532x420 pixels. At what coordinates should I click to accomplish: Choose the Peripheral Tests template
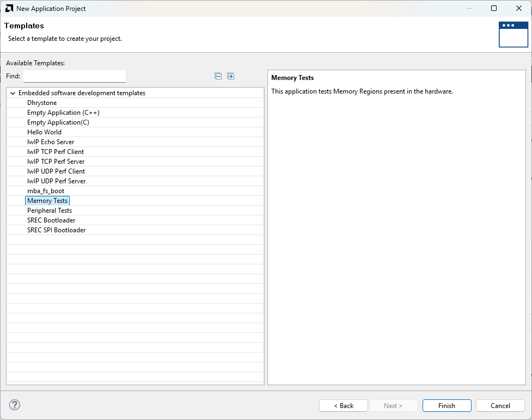(50, 211)
